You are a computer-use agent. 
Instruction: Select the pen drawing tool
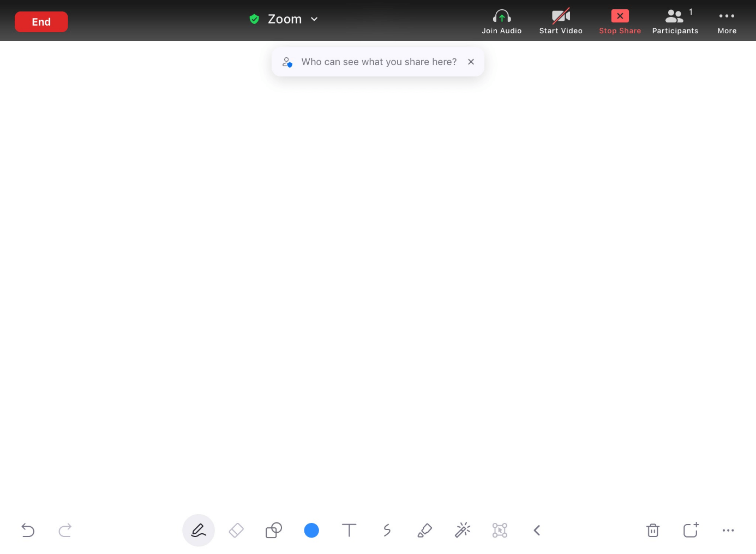click(199, 530)
